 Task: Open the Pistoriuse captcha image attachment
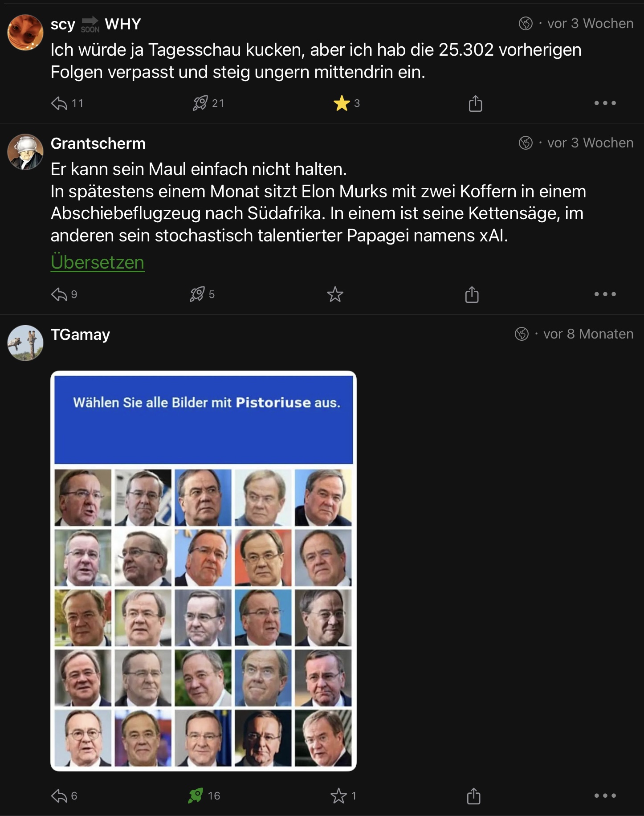[x=204, y=571]
